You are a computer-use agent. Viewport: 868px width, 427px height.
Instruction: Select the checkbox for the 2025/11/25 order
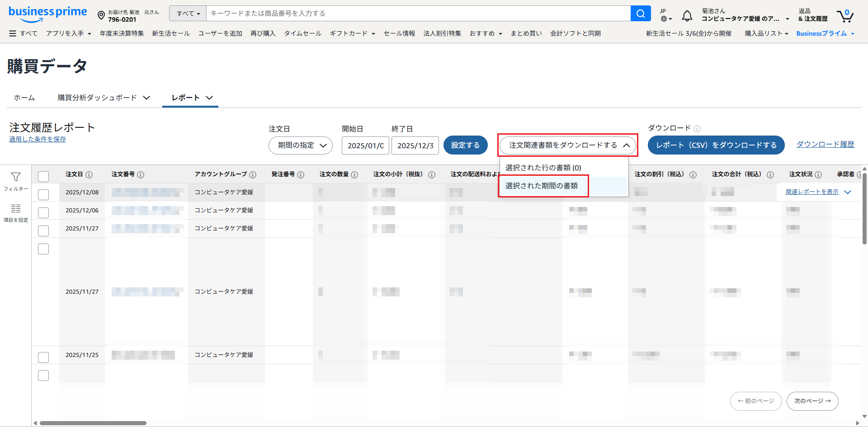(x=43, y=357)
